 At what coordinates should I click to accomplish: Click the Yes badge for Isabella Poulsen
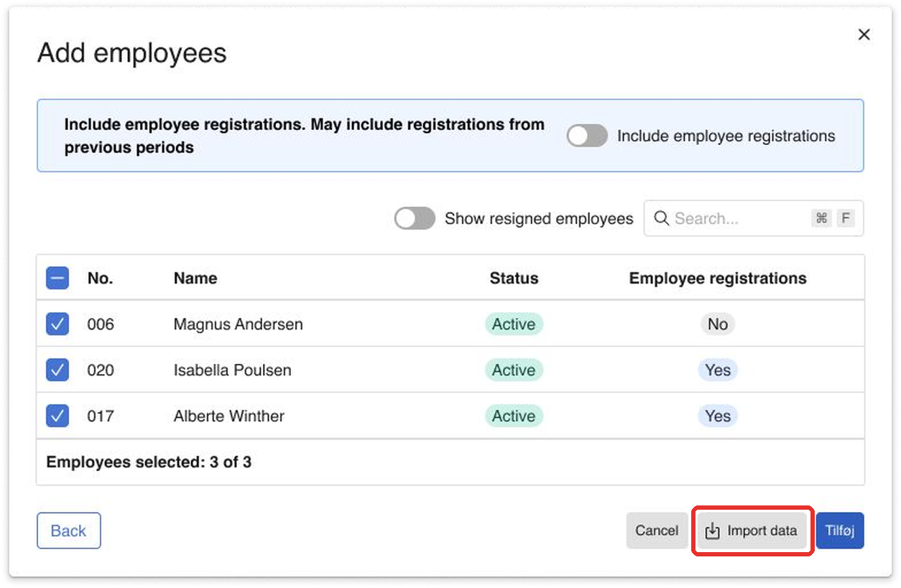718,370
